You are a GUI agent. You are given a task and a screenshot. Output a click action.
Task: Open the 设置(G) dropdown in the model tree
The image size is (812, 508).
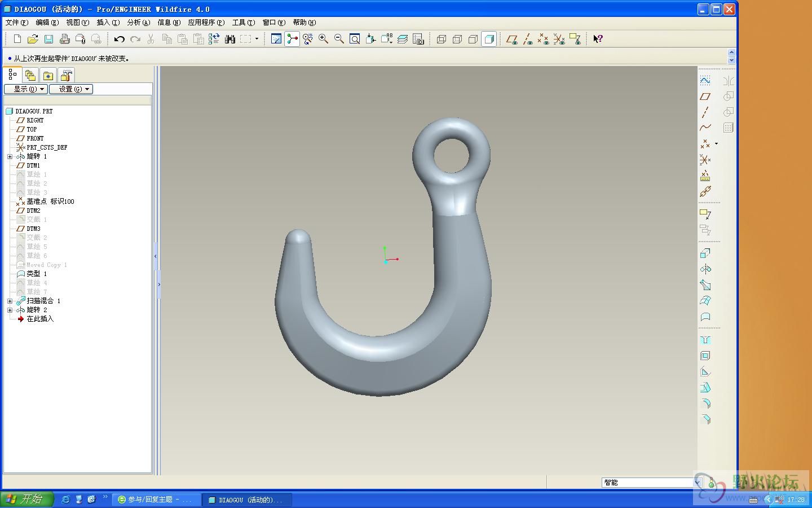tap(71, 89)
